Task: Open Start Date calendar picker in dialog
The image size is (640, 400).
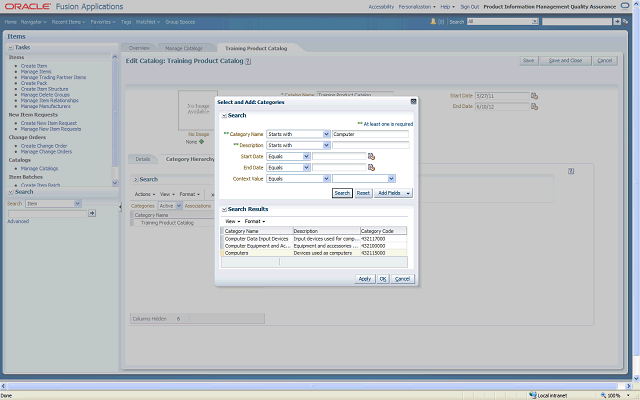Action: tap(371, 156)
